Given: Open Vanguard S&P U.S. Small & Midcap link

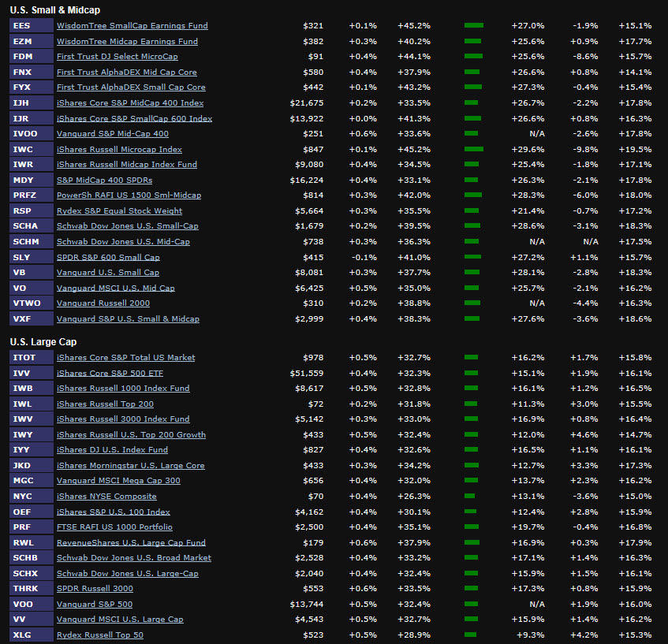Looking at the screenshot, I should [128, 319].
